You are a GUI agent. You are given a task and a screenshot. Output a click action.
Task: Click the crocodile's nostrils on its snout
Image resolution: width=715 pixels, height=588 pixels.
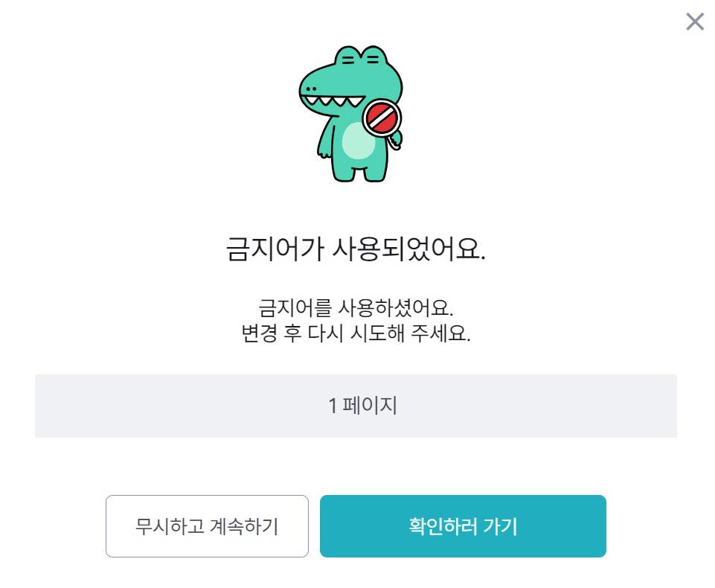tap(311, 88)
